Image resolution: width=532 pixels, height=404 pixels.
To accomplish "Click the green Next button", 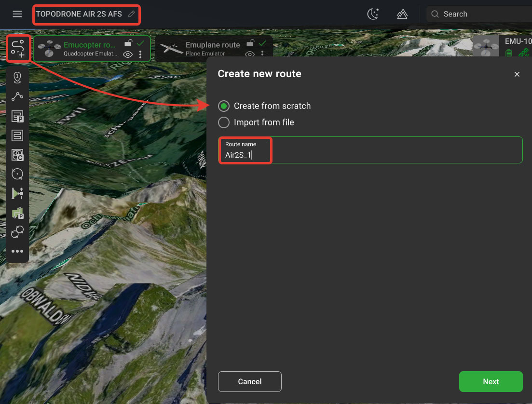I will [491, 382].
